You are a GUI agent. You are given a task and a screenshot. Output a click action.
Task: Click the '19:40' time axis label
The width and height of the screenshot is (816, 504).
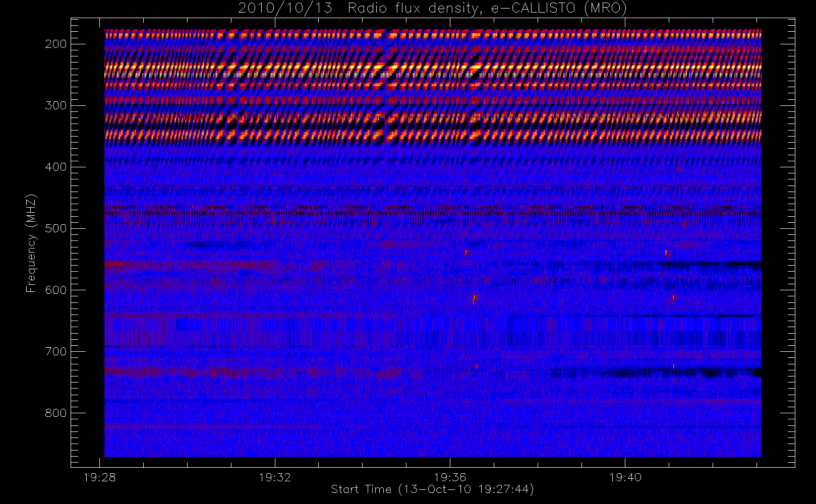625,477
